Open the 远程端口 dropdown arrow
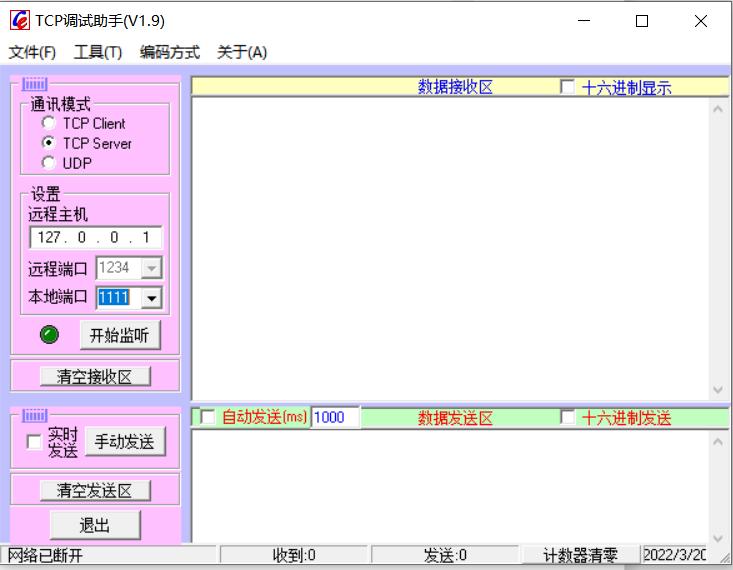733x570 pixels. [x=151, y=268]
